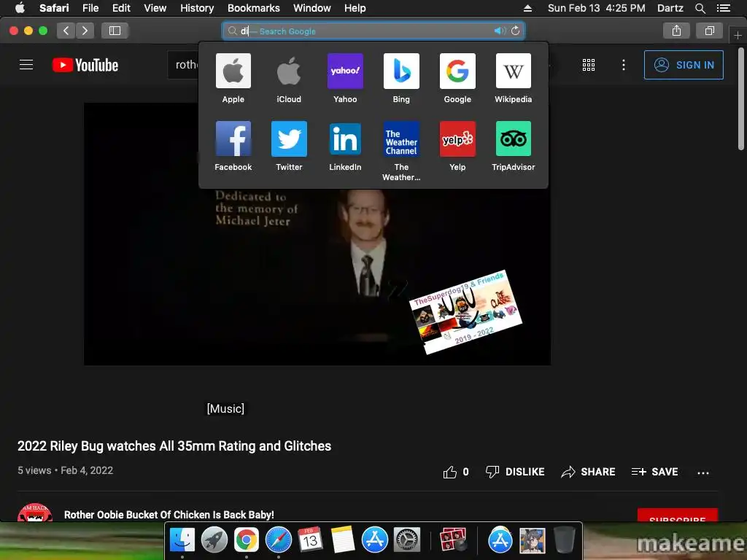This screenshot has height=560, width=747.
Task: Focus the Safari address search field
Action: click(373, 31)
